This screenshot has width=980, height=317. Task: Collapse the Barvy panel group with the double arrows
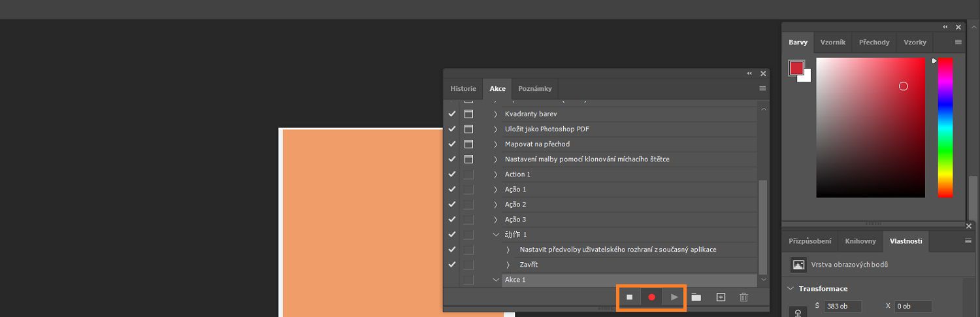tap(945, 27)
